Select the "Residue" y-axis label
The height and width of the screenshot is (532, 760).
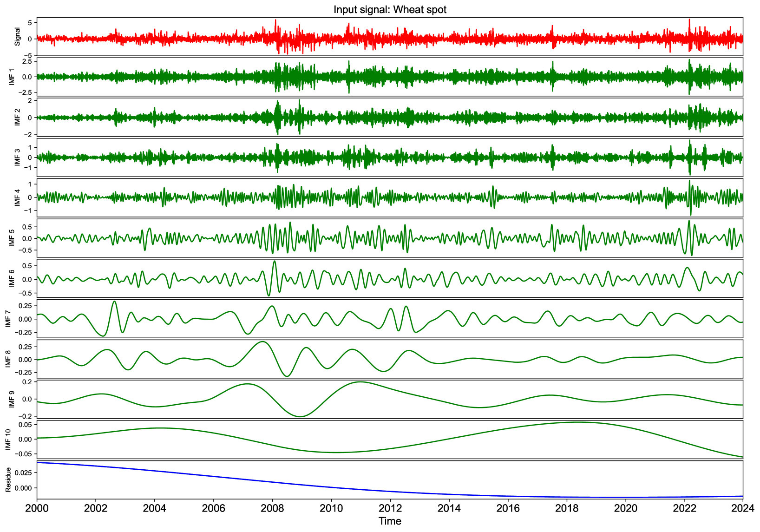click(8, 480)
